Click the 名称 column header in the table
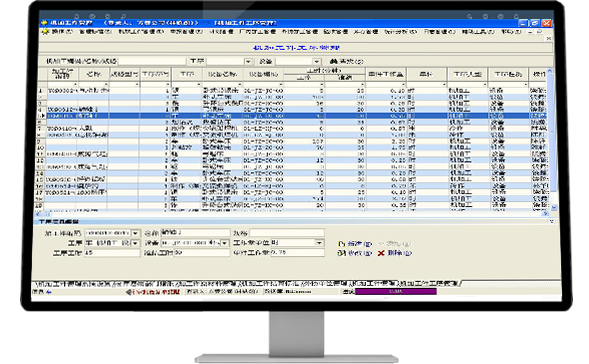This screenshot has width=589, height=364. click(93, 74)
